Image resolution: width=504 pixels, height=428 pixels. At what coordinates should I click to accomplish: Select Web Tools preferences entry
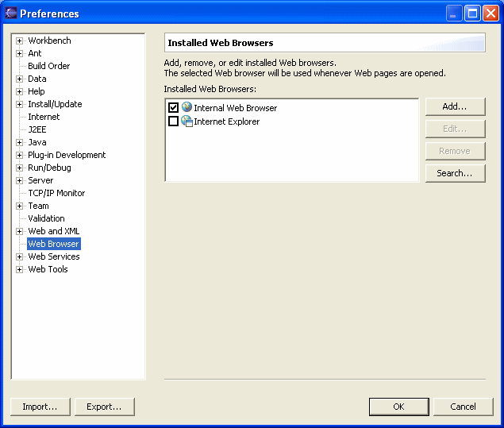point(48,269)
